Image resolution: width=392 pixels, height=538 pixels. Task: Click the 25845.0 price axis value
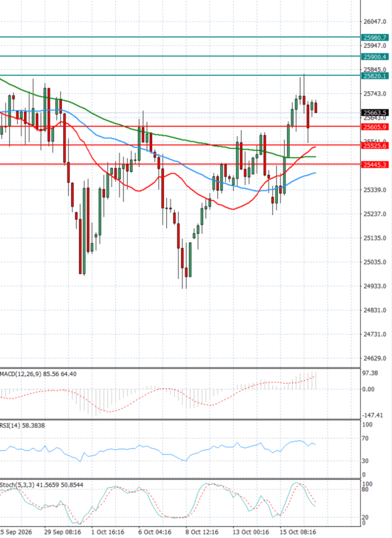375,70
